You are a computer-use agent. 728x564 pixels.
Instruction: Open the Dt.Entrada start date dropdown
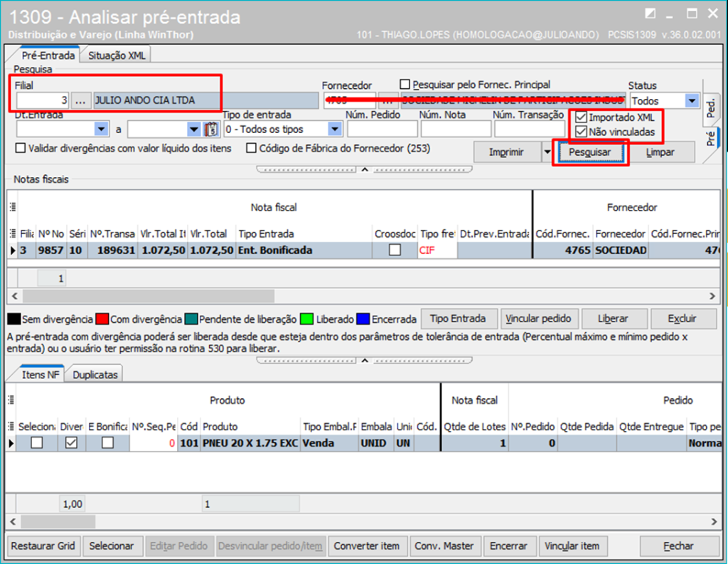[100, 129]
